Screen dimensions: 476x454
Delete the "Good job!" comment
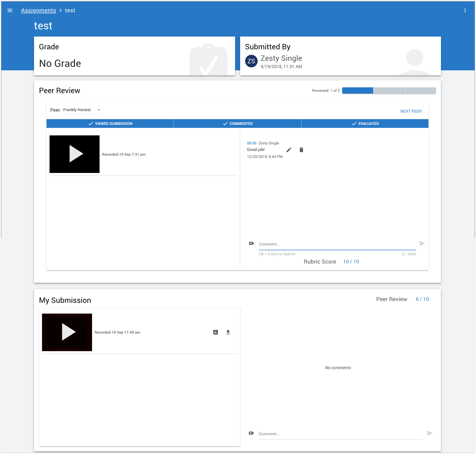tap(301, 150)
